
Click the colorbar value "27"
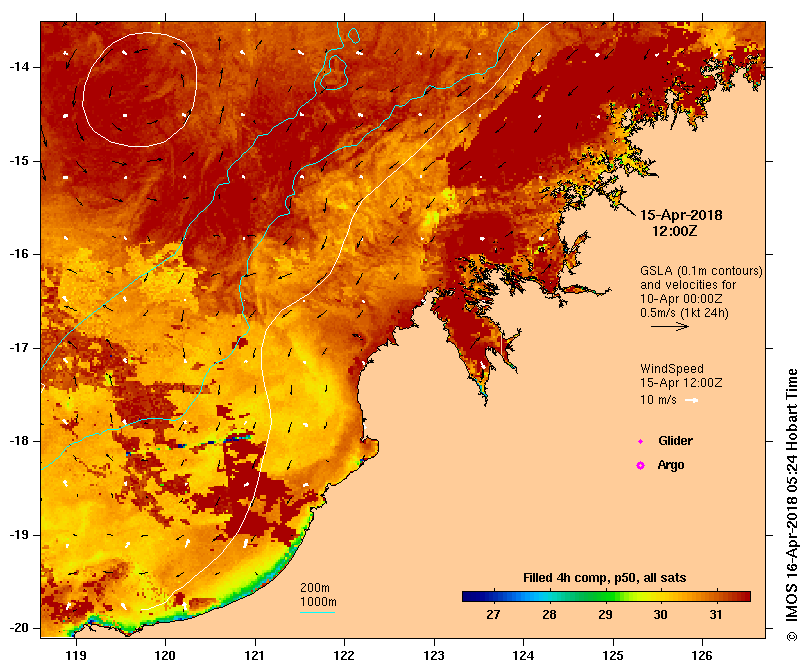point(493,615)
